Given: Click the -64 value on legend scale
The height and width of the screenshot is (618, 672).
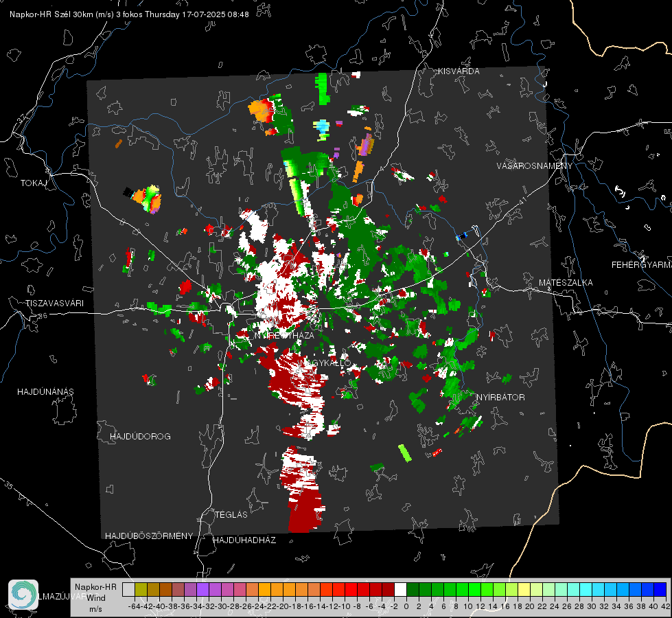Looking at the screenshot, I should coord(135,606).
